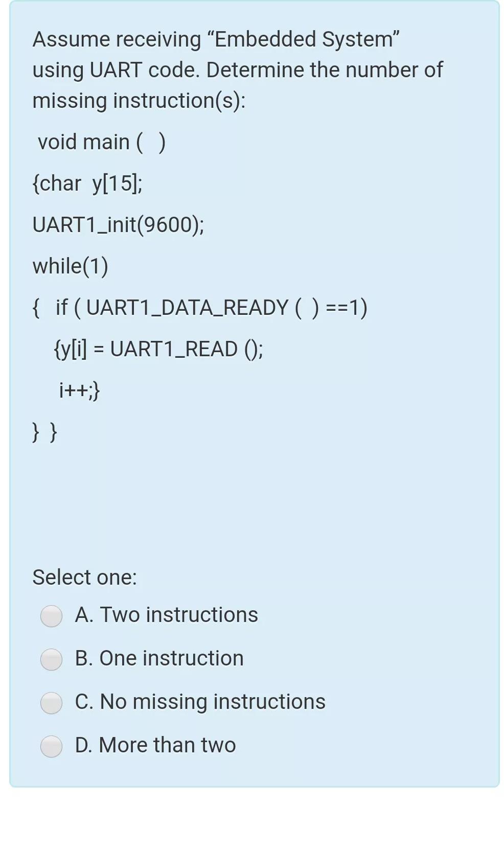The height and width of the screenshot is (853, 504).
Task: Click the 'char y[15];' code line
Action: pyautogui.click(x=88, y=183)
